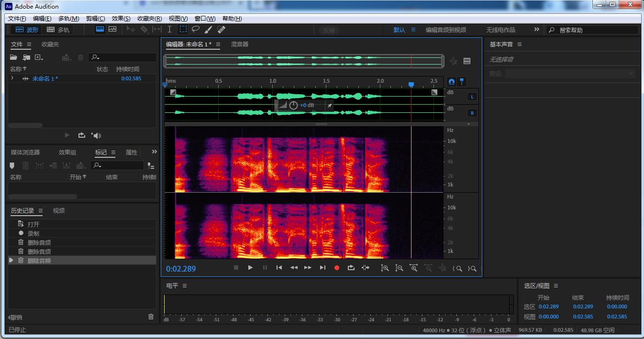Select the 编辑音频到视频 workspace
644x339 pixels.
tap(445, 30)
